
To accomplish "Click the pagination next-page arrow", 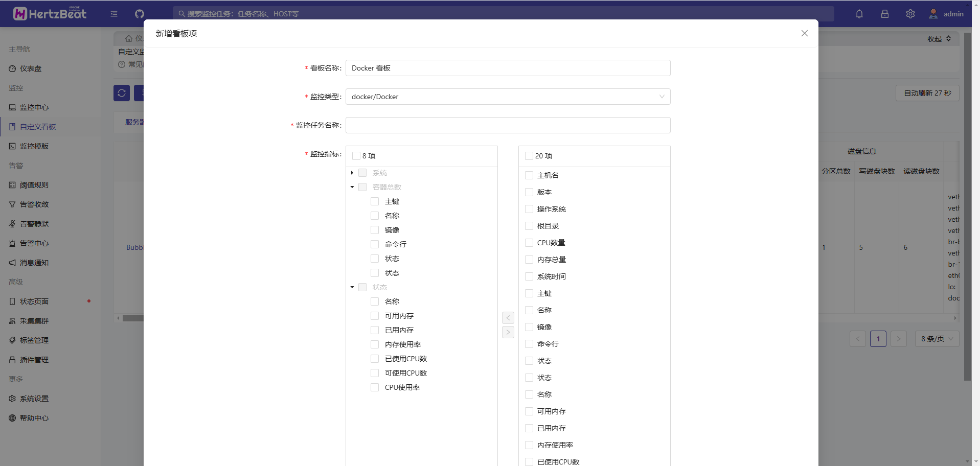I will [899, 339].
